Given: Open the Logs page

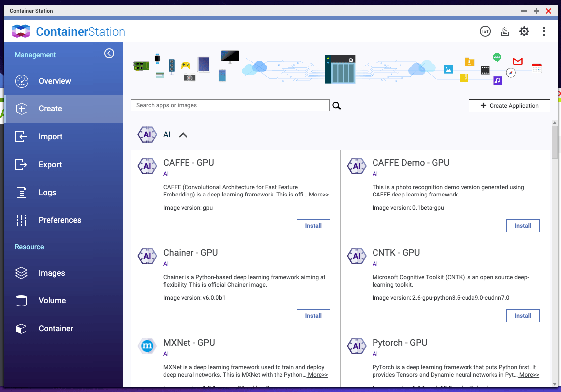Looking at the screenshot, I should pyautogui.click(x=64, y=193).
